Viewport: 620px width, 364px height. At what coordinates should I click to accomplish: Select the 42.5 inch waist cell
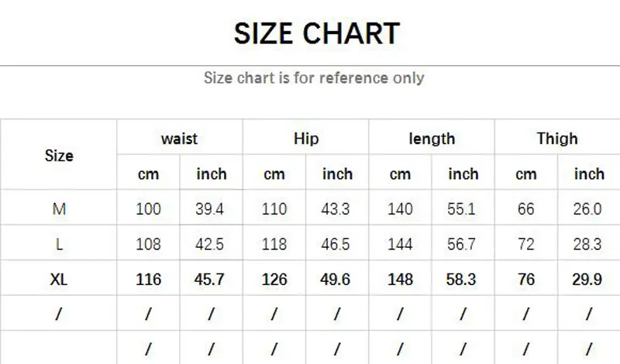[209, 244]
